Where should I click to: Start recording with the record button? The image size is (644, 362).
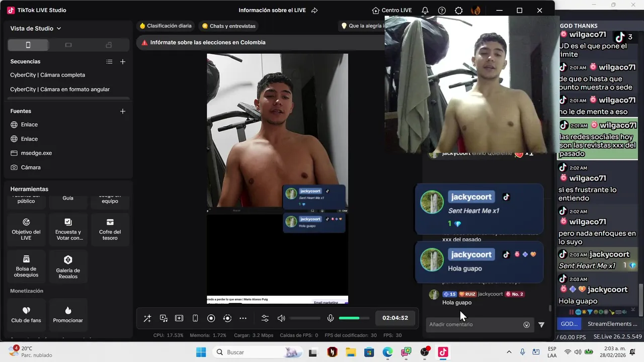point(211,318)
